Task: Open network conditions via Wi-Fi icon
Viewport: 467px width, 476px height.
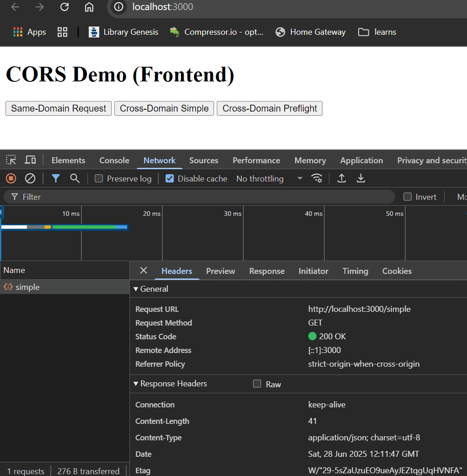Action: pos(317,178)
